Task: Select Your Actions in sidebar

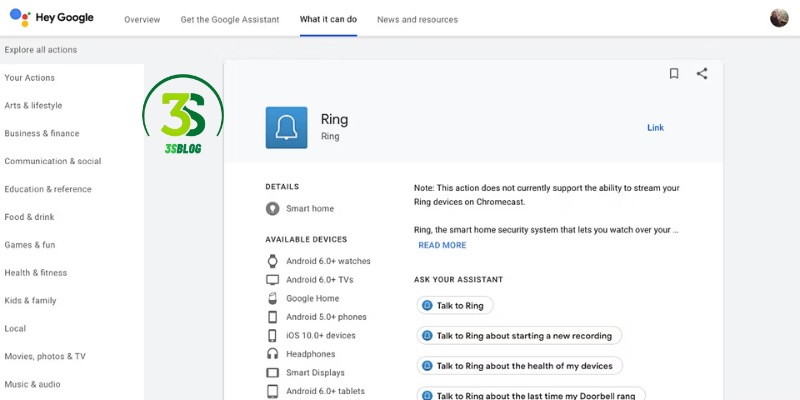Action: pos(30,78)
